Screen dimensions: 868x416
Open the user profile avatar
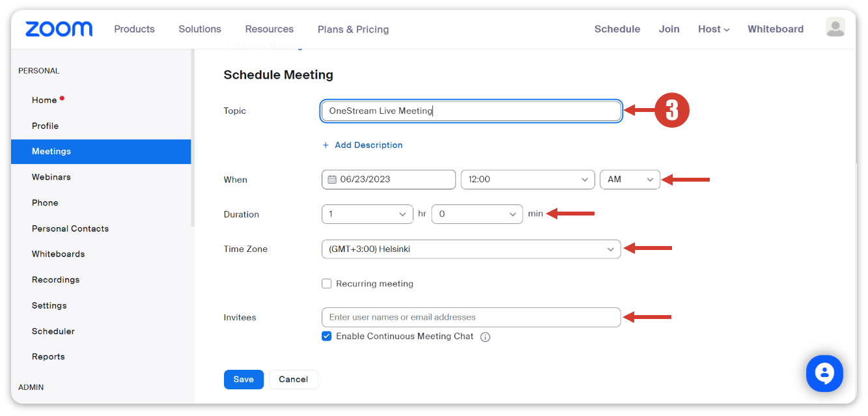pos(835,27)
